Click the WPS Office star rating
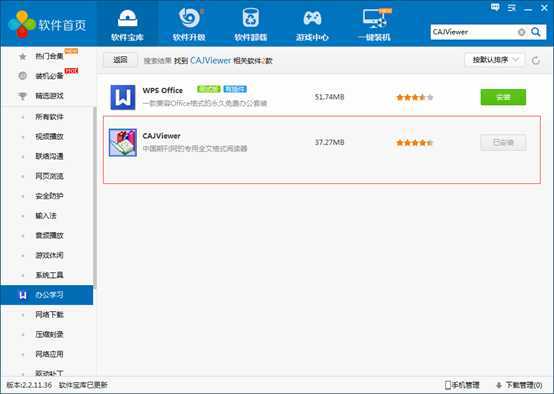This screenshot has height=394, width=554. pos(414,98)
